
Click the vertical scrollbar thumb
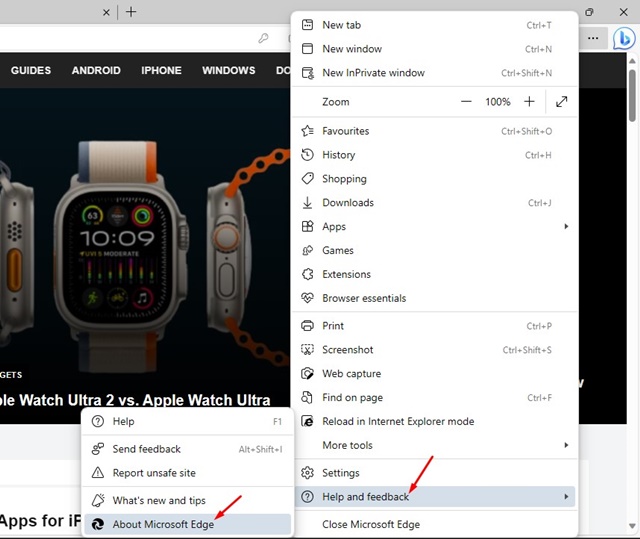[632, 95]
